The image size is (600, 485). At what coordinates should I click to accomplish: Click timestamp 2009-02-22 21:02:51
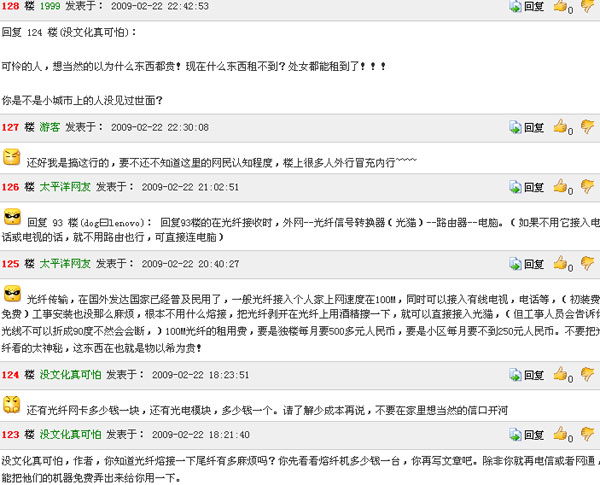click(x=190, y=187)
